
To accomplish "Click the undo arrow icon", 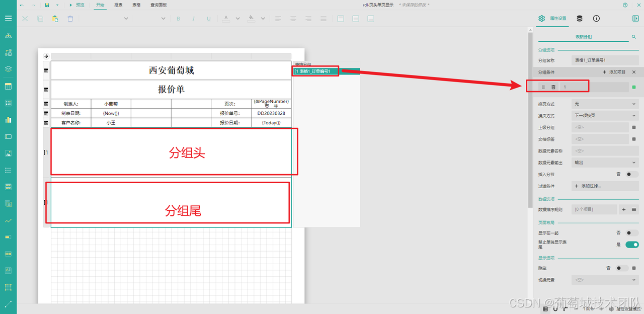I will click(22, 5).
